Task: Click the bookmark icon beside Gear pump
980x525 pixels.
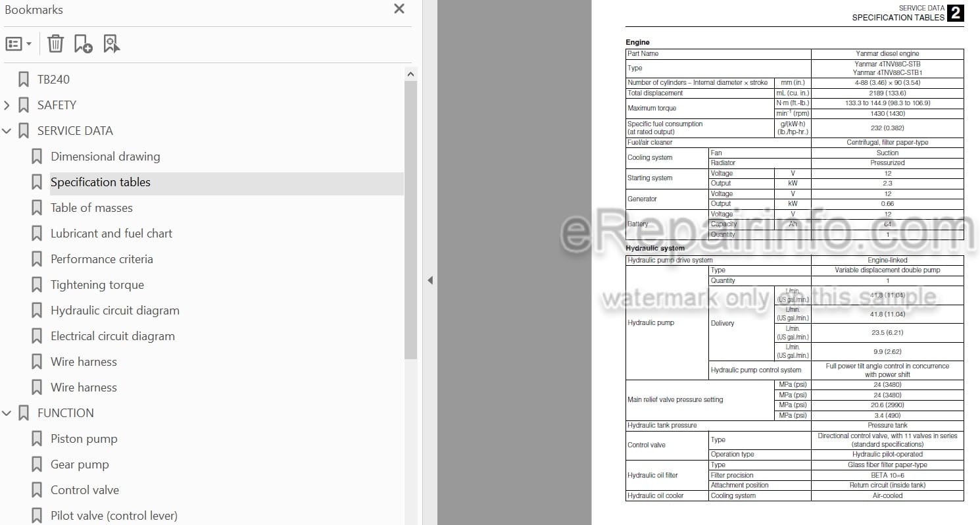Action: click(37, 464)
